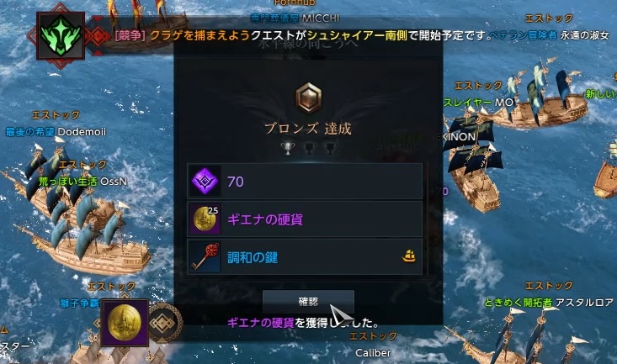Click クラゲを捕まえよう quest name link

tap(199, 36)
